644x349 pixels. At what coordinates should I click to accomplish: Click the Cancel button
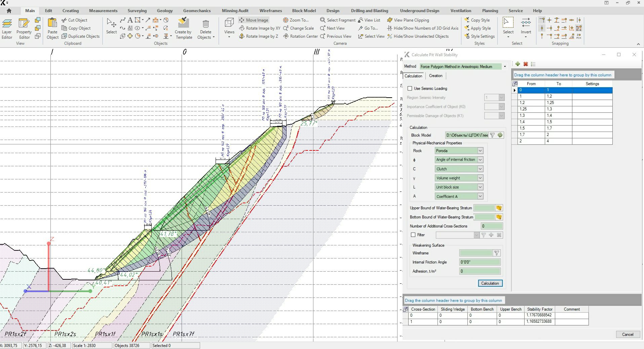(627, 334)
